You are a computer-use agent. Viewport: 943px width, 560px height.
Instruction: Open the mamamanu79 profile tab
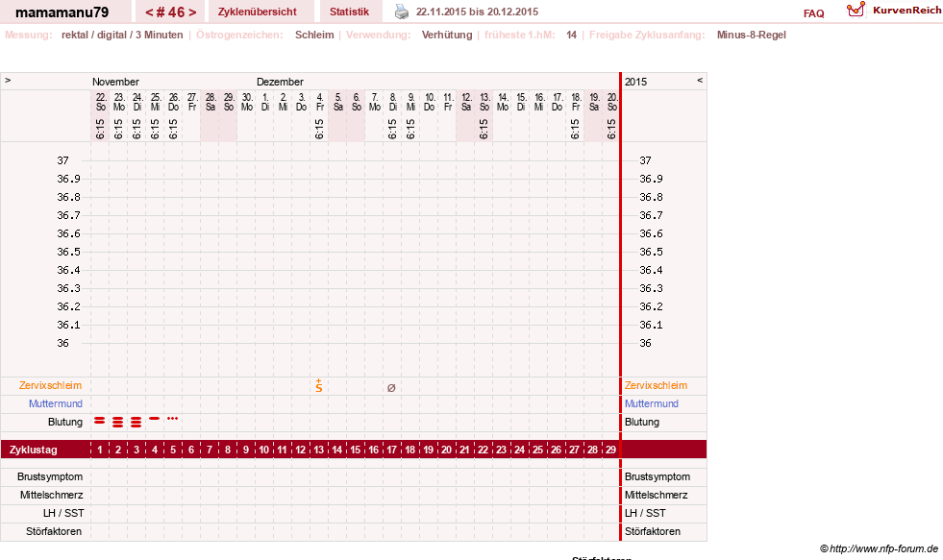click(62, 12)
